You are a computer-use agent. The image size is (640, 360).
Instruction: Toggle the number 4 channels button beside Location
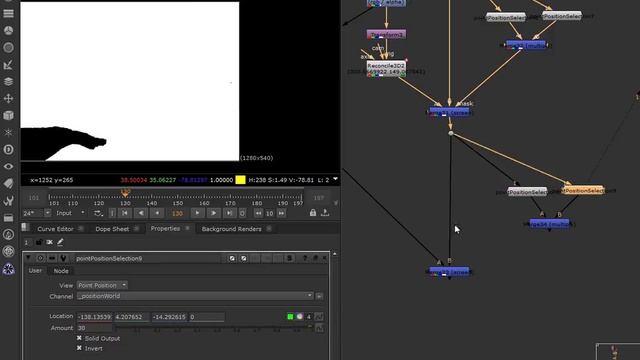309,316
